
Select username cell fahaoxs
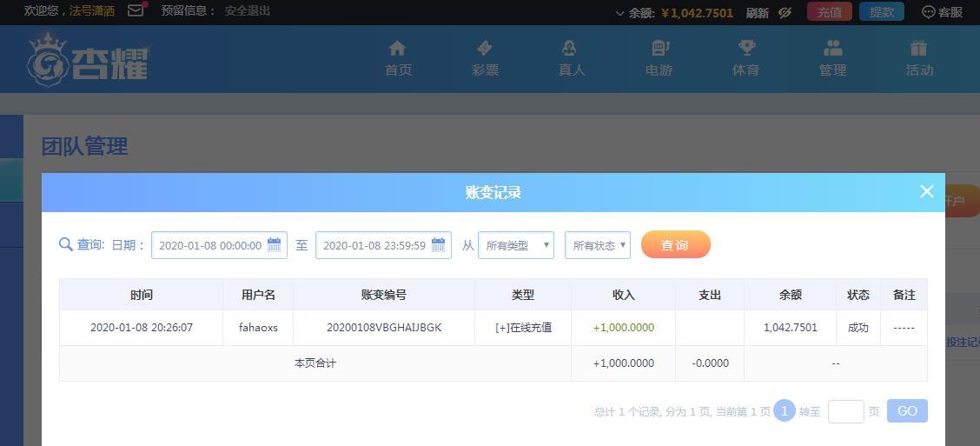(258, 327)
